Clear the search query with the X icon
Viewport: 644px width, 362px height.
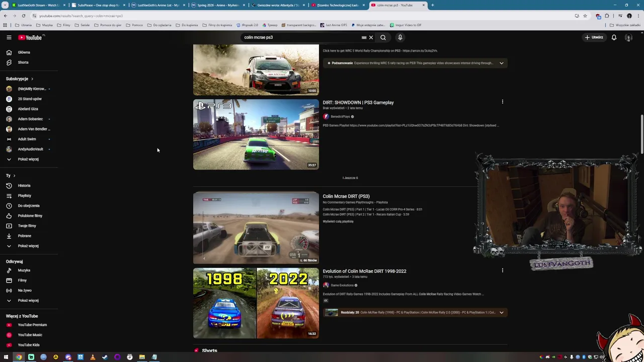(x=371, y=37)
